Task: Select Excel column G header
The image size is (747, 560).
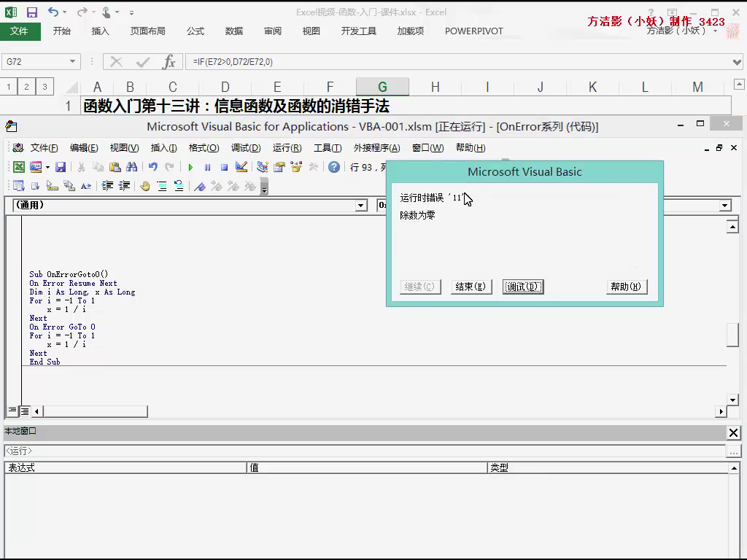Action: [x=382, y=87]
